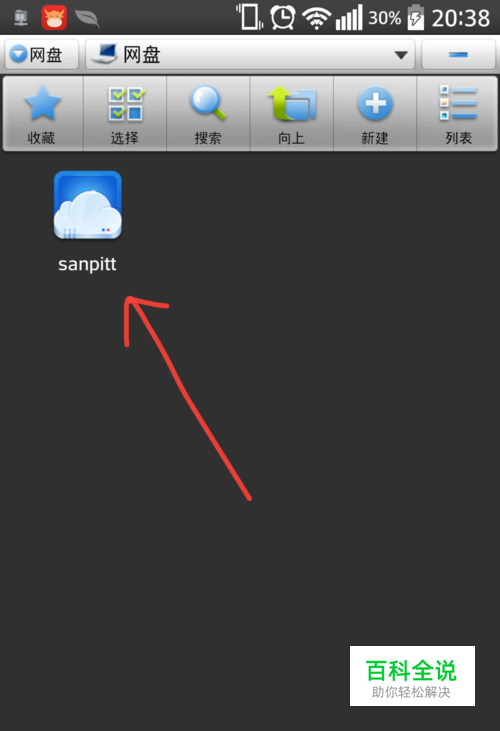This screenshot has width=500, height=731.
Task: Tap the sanpitt folder name label
Action: [x=87, y=264]
